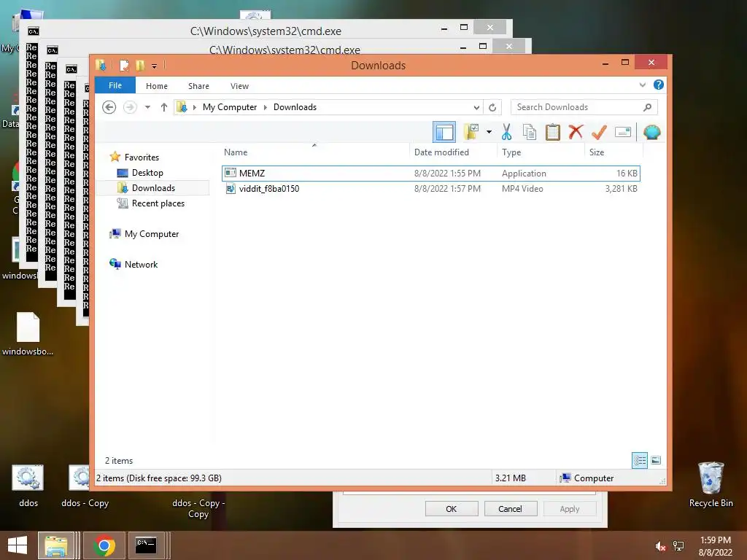The height and width of the screenshot is (560, 747).
Task: Sort by the Type column header
Action: pyautogui.click(x=541, y=152)
